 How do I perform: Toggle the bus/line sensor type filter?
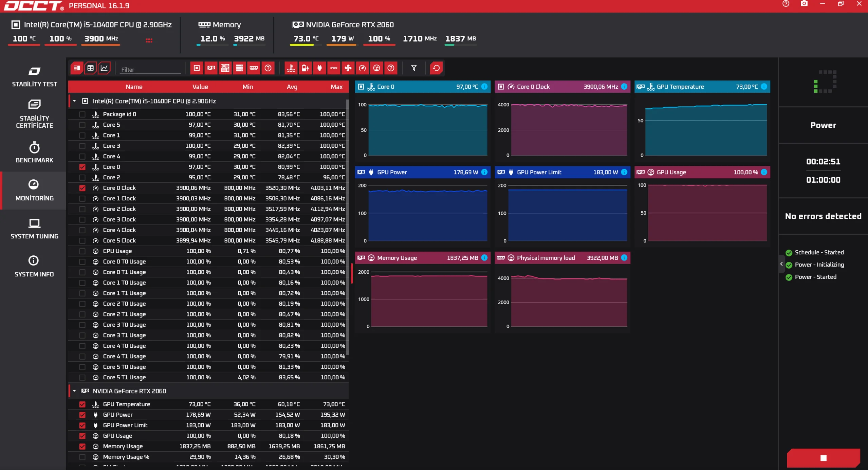click(x=334, y=68)
